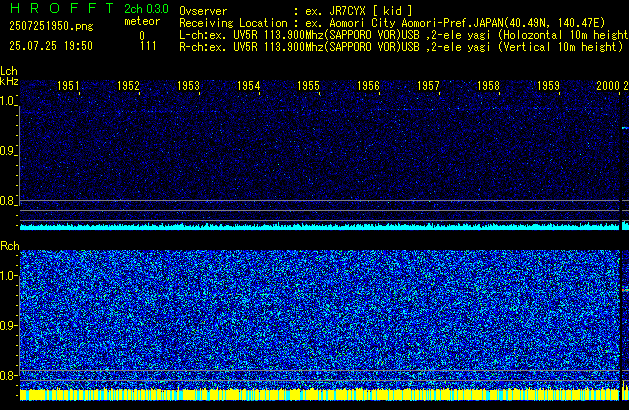Viewport: 629px width, 410px height.
Task: Click the L-ch UV5R receiver description
Action: tap(404, 35)
